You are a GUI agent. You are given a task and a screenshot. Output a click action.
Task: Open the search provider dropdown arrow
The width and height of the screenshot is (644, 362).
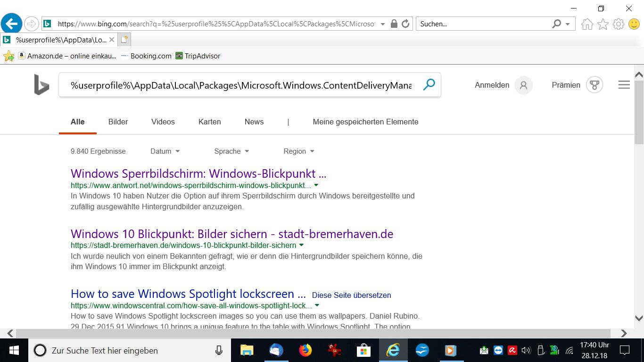coord(568,24)
